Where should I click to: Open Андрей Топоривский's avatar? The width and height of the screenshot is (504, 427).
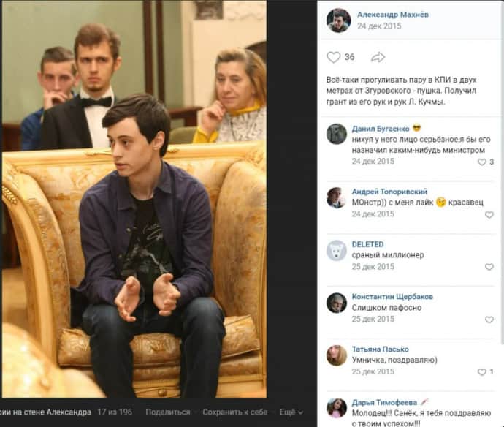tap(337, 197)
